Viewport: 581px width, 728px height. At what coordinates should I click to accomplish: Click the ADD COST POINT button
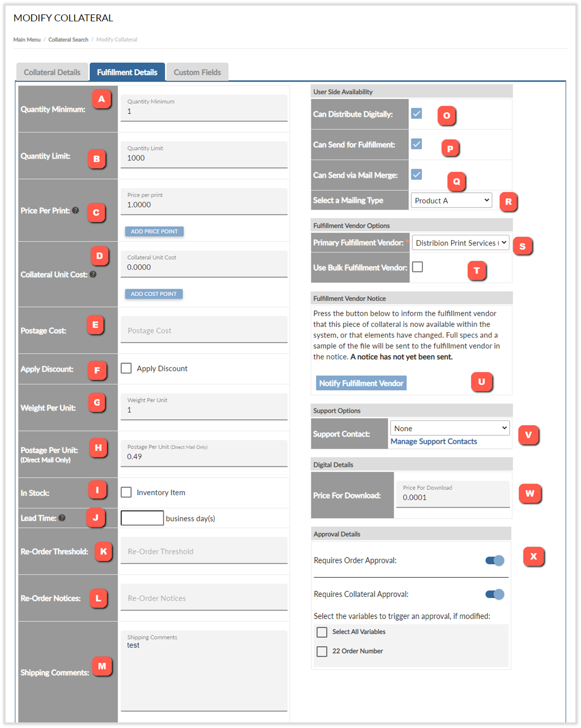coord(154,294)
